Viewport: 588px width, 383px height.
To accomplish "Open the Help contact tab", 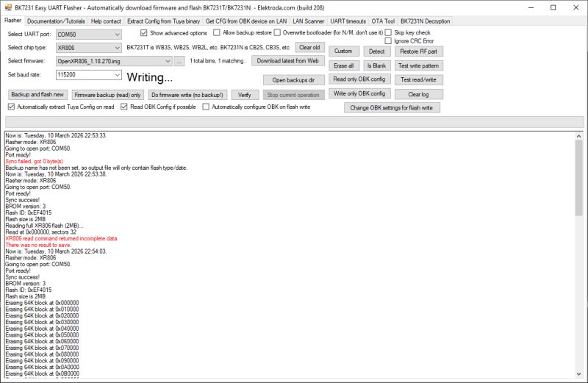I will (106, 21).
